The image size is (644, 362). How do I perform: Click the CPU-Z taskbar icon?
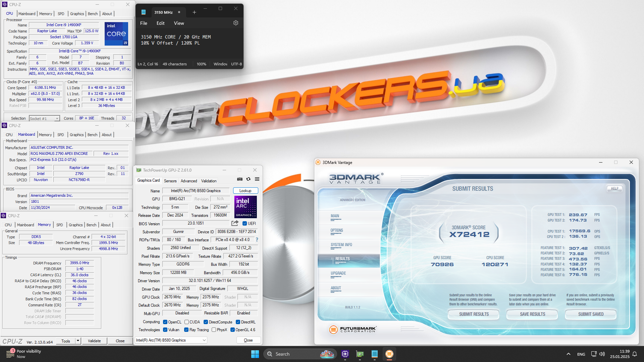pos(345,354)
